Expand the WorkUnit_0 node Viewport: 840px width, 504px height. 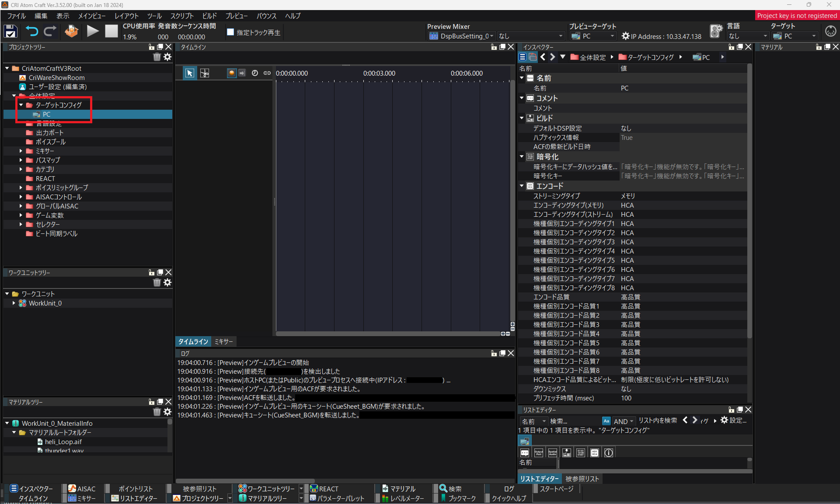pos(14,303)
